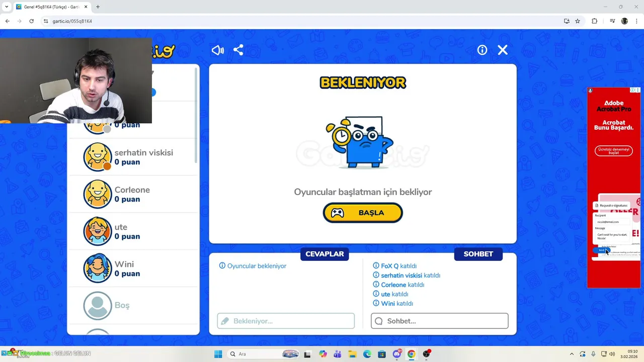Open File Explorer from taskbar

[352, 354]
